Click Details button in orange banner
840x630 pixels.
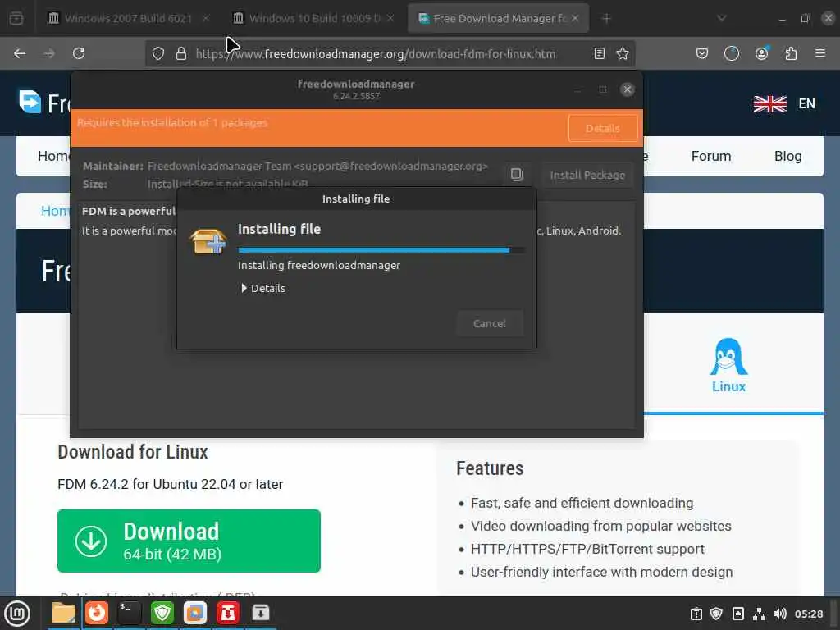click(x=603, y=129)
